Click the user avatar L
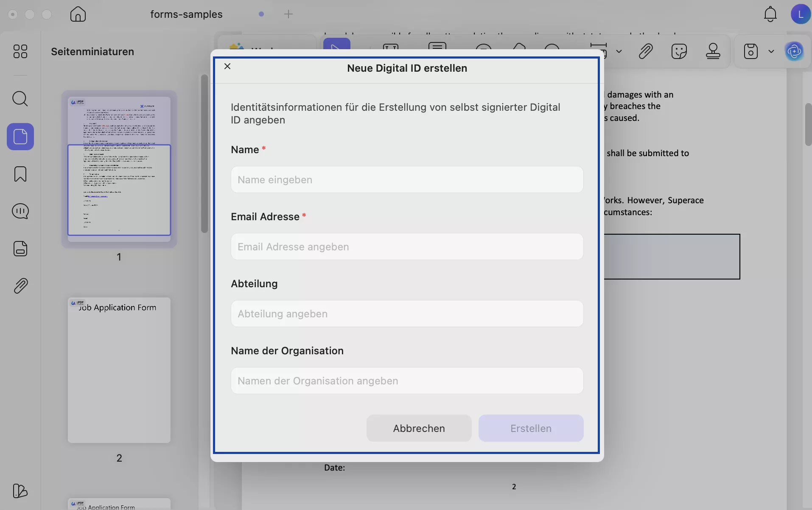Screen dimensions: 812x510 coord(801,14)
